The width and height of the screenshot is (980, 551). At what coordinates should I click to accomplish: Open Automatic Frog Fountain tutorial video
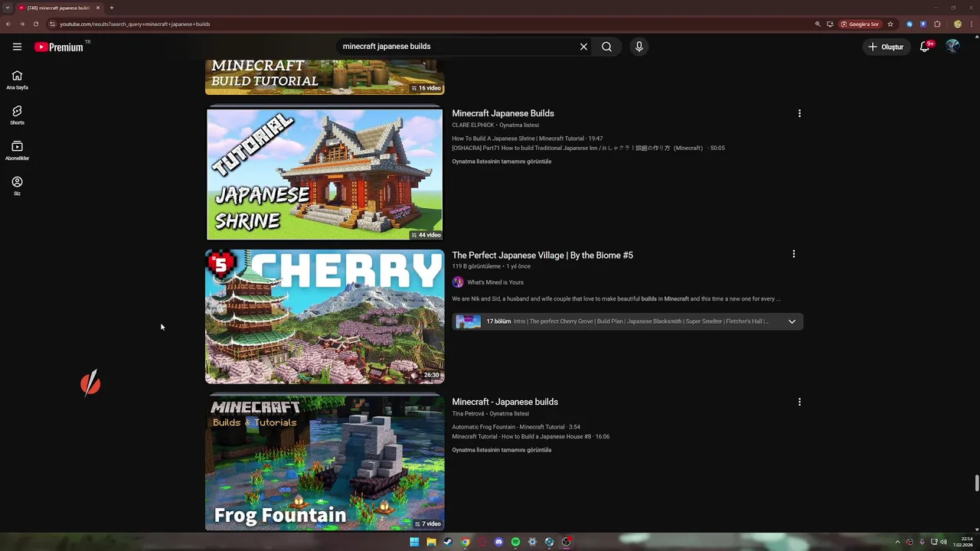[x=516, y=427]
